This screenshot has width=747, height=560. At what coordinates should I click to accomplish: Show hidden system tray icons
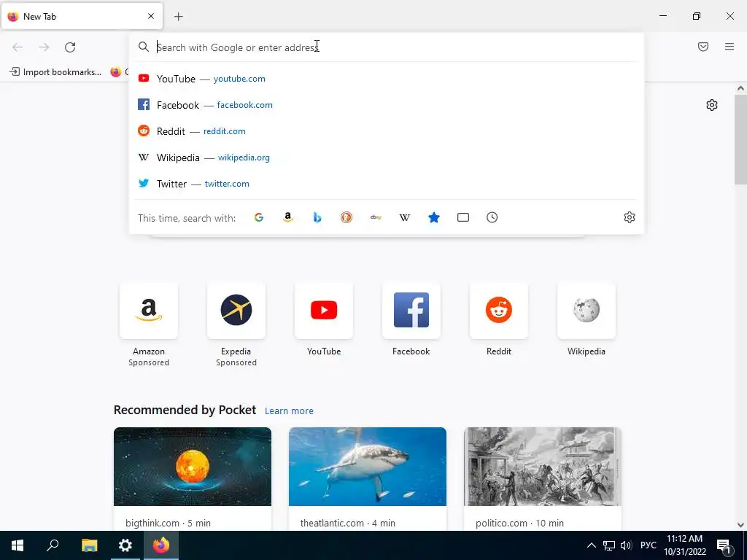pos(591,545)
